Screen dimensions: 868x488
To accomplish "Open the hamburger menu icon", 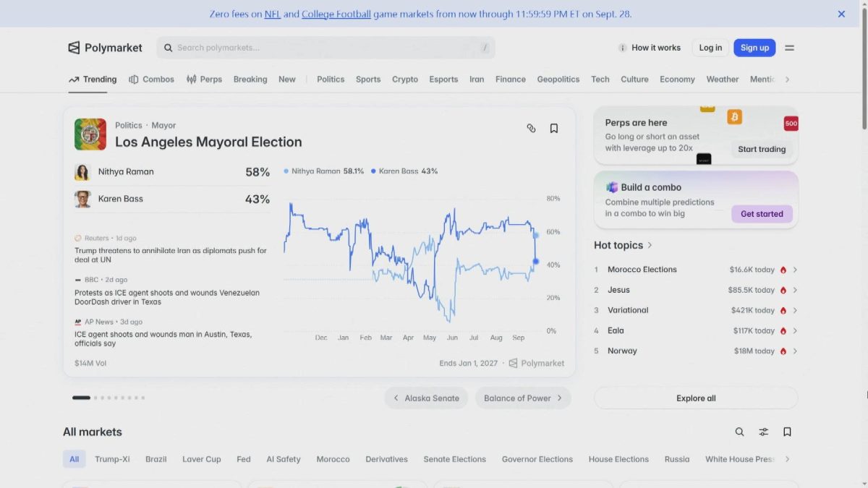I will (x=789, y=48).
